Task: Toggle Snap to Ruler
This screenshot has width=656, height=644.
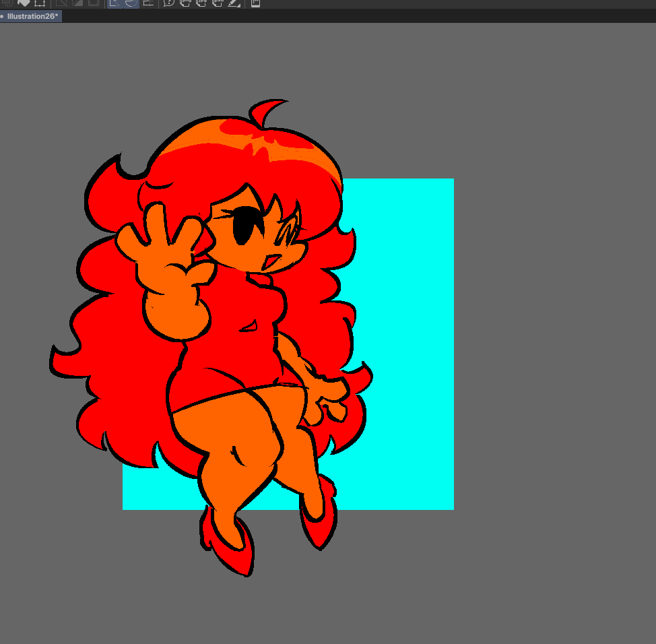Action: [x=114, y=3]
